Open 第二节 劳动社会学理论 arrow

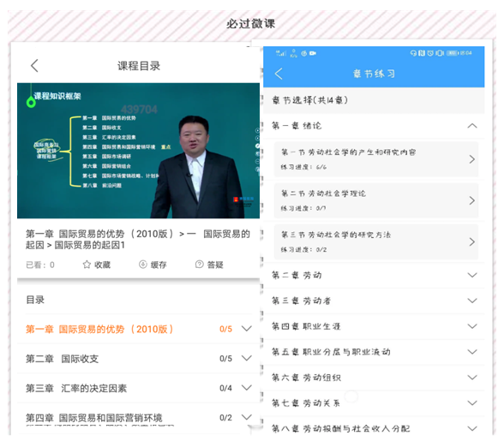tap(471, 200)
